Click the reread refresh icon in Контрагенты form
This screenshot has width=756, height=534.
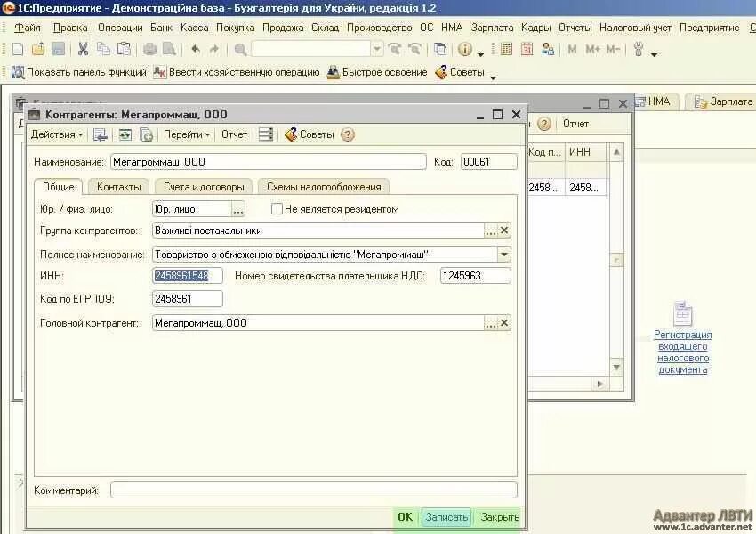125,134
